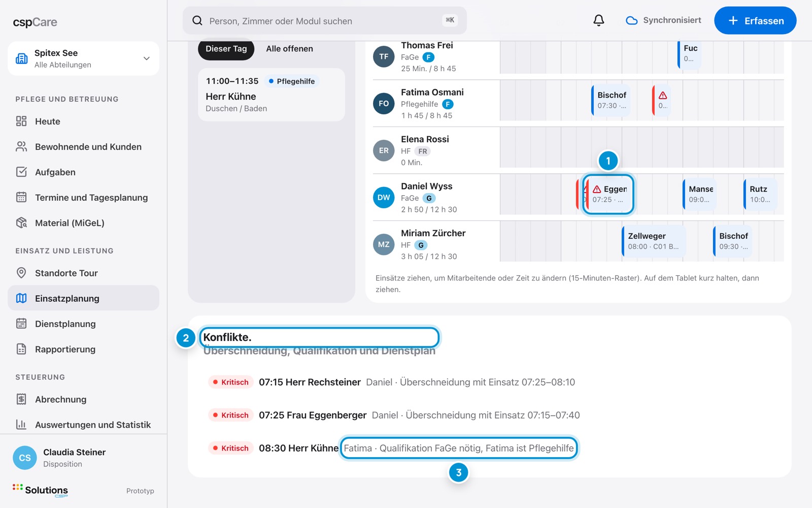Image resolution: width=812 pixels, height=508 pixels.
Task: Open the notifications bell
Action: tap(599, 20)
